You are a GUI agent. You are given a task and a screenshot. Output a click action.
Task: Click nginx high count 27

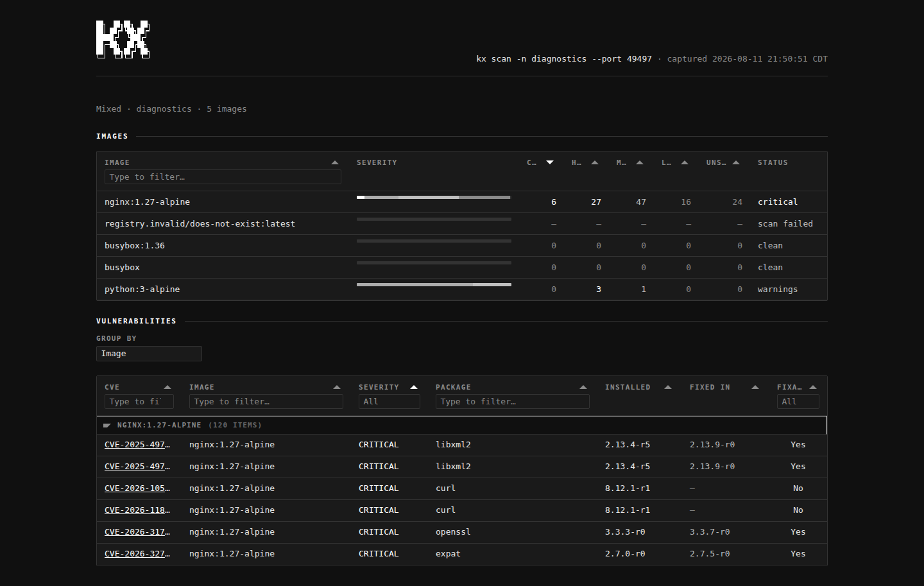[596, 202]
